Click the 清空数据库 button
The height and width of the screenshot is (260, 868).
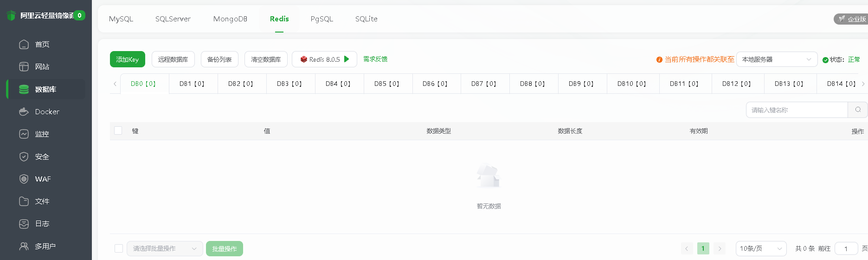pos(266,59)
